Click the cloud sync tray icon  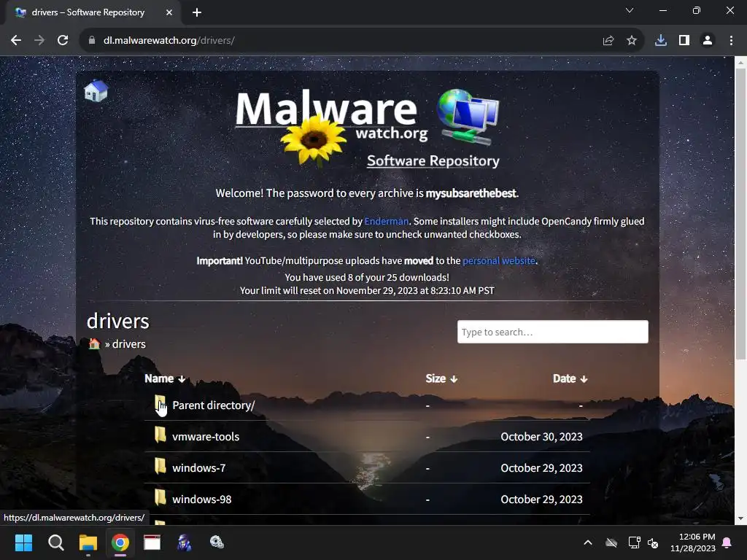611,542
